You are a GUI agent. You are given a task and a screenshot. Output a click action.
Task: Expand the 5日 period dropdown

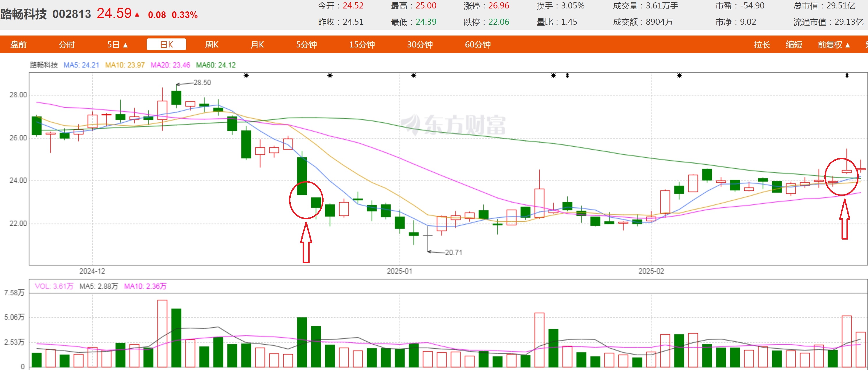click(x=117, y=45)
